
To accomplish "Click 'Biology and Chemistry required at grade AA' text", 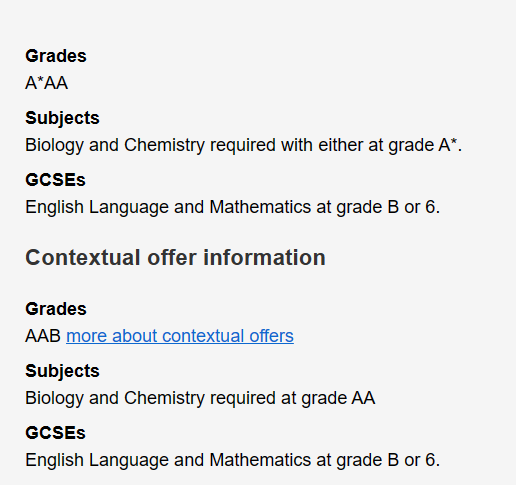I will click(x=200, y=398).
